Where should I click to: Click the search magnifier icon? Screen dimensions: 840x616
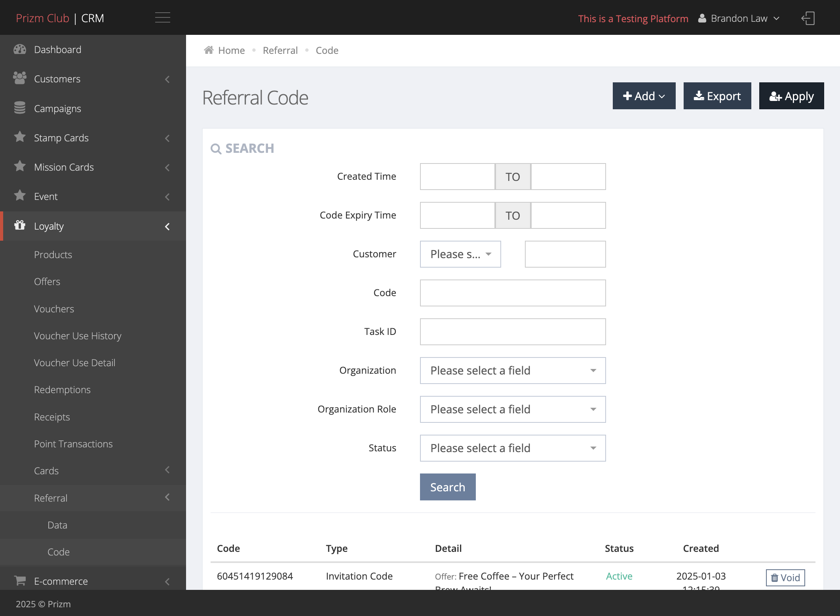tap(216, 149)
